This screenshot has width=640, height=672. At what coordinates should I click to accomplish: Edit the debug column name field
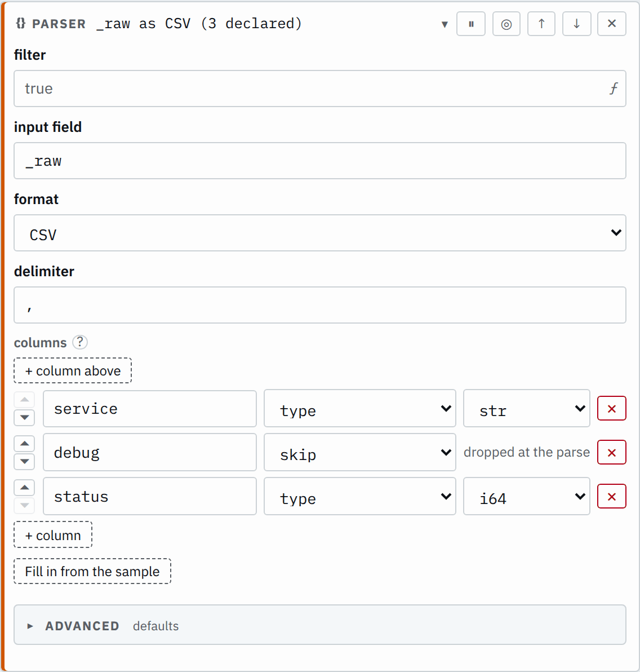[150, 453]
